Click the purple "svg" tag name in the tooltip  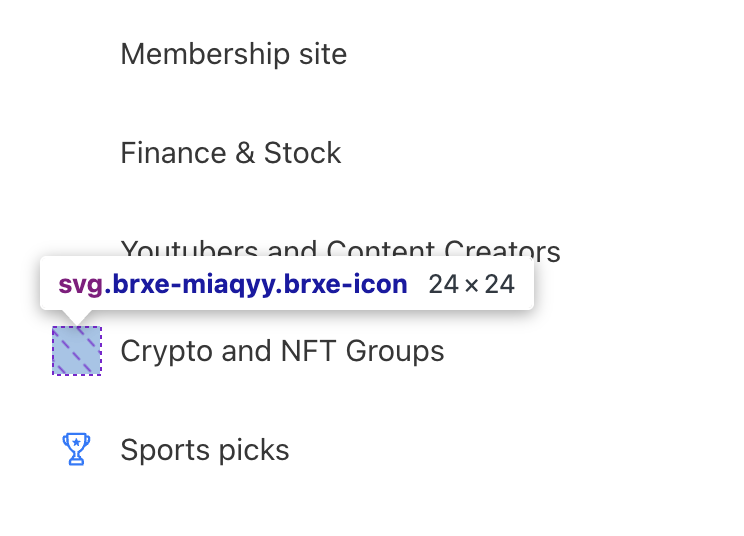81,286
